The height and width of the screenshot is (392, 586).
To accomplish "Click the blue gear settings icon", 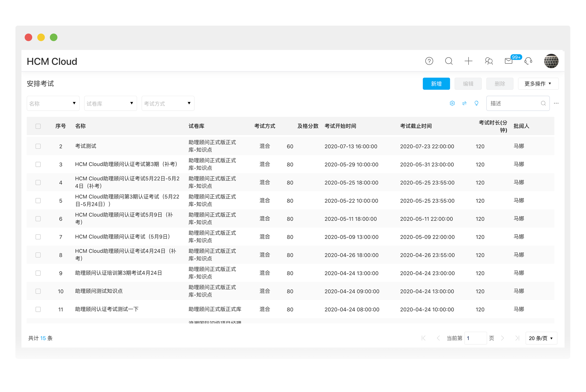I will click(452, 103).
